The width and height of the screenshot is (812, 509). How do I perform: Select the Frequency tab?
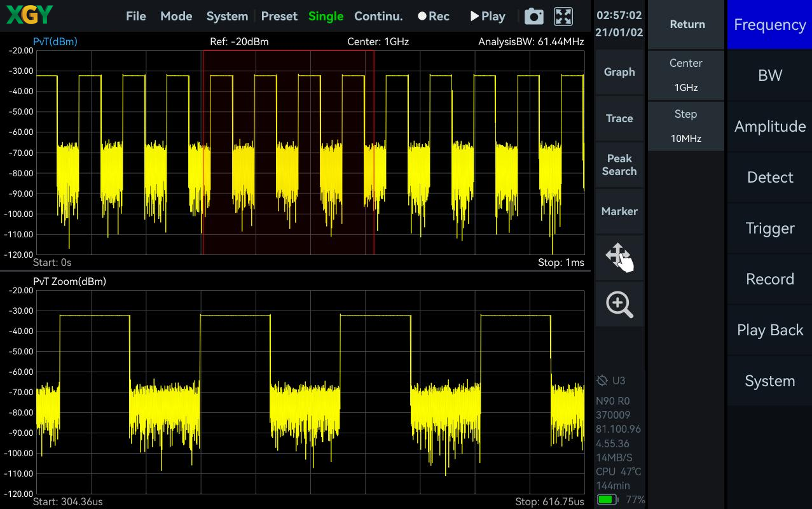(770, 25)
